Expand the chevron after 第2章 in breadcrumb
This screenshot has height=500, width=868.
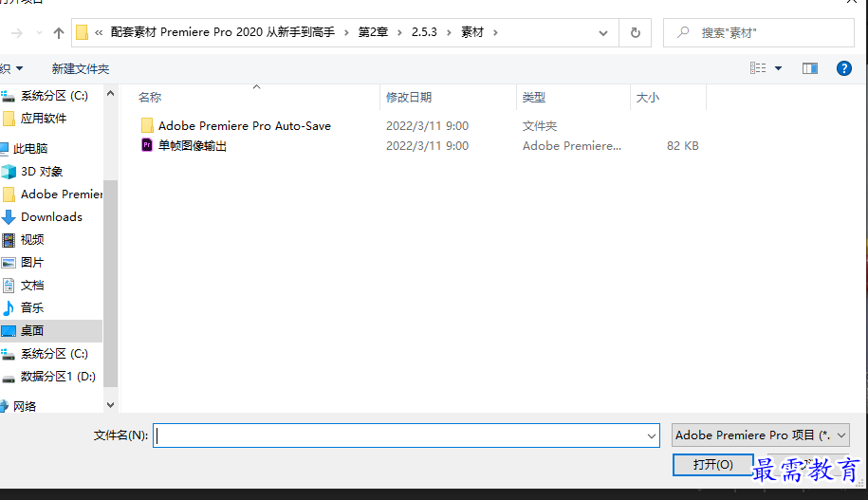399,32
